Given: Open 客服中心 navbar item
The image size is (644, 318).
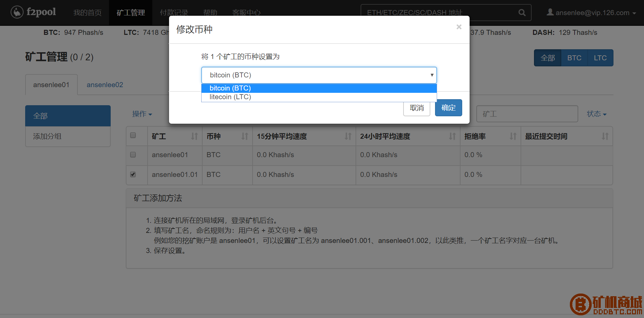Looking at the screenshot, I should tap(247, 13).
